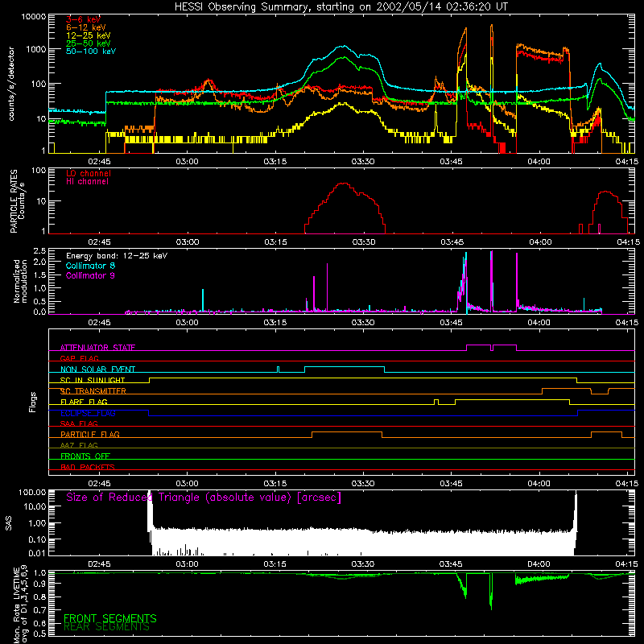The image size is (644, 644).
Task: Click the vertical Flags axis title
Action: click(32, 402)
